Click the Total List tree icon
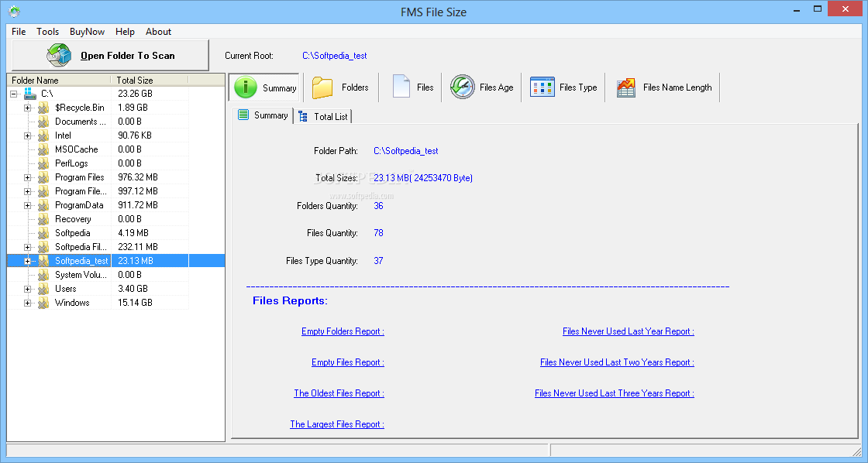Image resolution: width=868 pixels, height=463 pixels. point(303,116)
